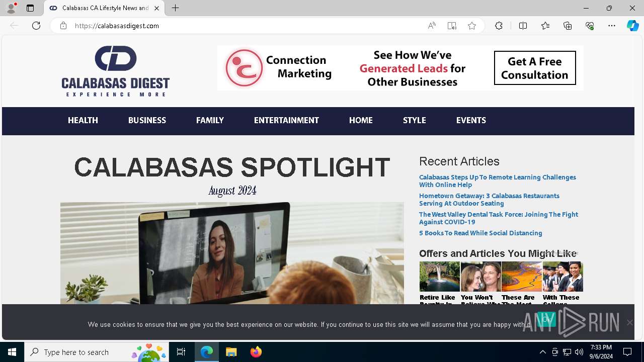Click the Calabasas Digest logo
The image size is (644, 362).
116,71
